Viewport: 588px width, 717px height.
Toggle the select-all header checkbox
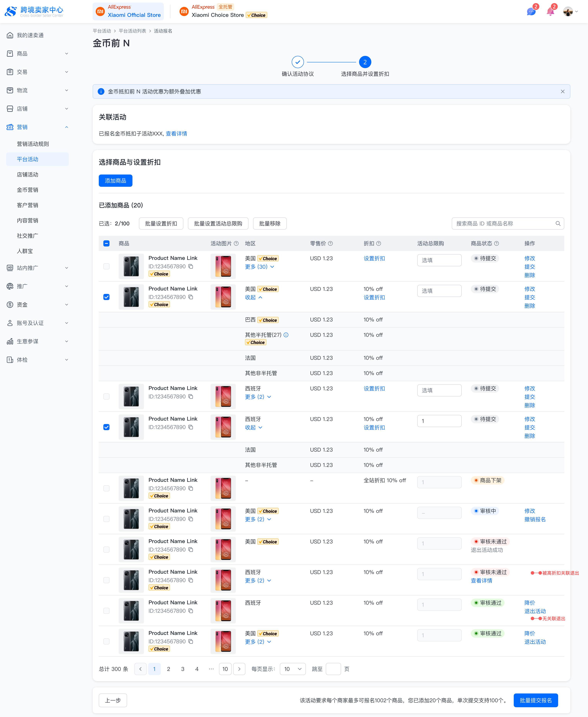tap(106, 243)
